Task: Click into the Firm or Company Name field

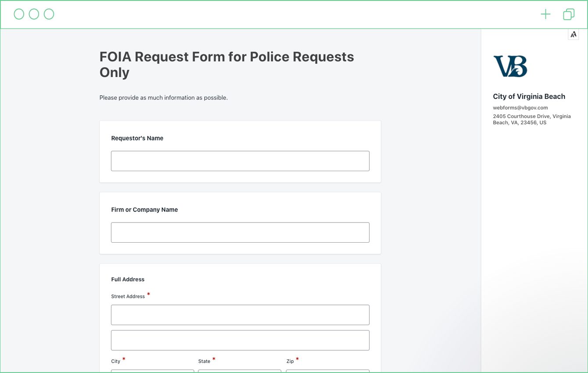Action: [x=240, y=233]
